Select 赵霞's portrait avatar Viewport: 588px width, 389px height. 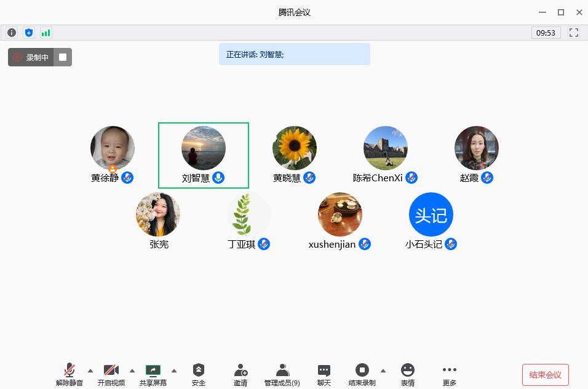pos(477,148)
